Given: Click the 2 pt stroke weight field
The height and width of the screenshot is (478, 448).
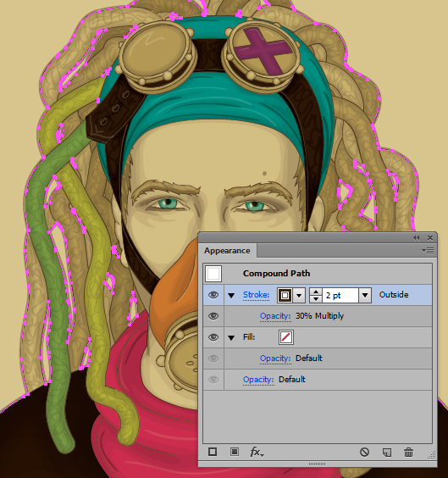Looking at the screenshot, I should click(340, 295).
